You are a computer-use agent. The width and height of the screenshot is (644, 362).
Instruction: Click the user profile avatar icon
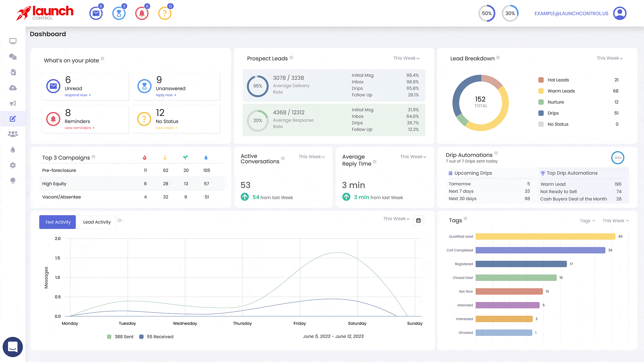[620, 13]
